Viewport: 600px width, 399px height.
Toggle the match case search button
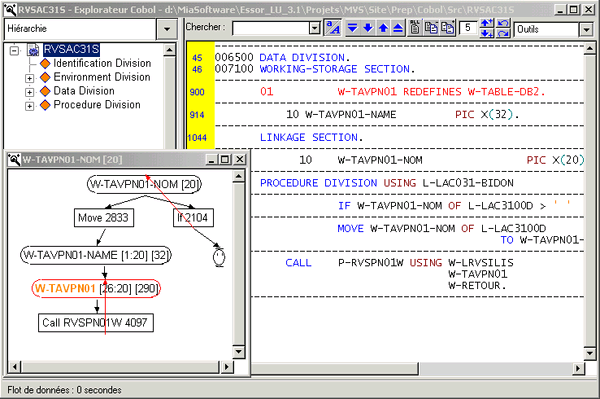point(333,28)
